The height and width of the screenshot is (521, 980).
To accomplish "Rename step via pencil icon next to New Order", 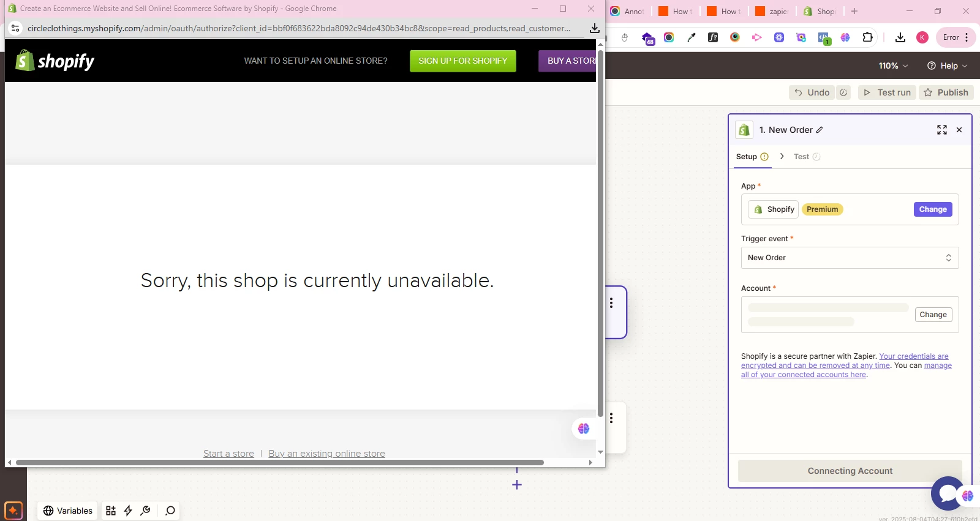I will [x=820, y=130].
